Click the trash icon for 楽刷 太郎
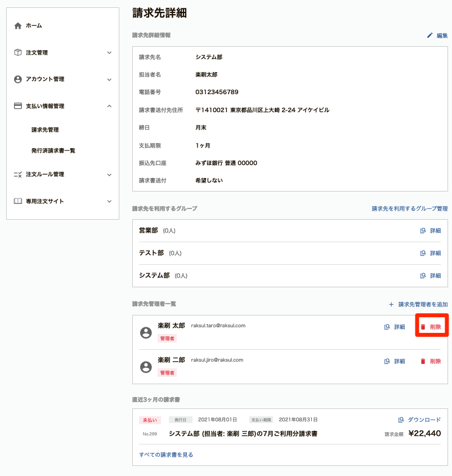This screenshot has width=452, height=476. [x=423, y=327]
